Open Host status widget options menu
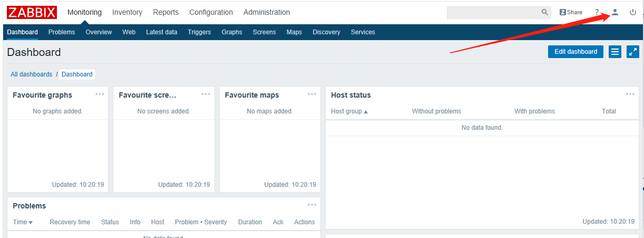The image size is (644, 238). (630, 94)
